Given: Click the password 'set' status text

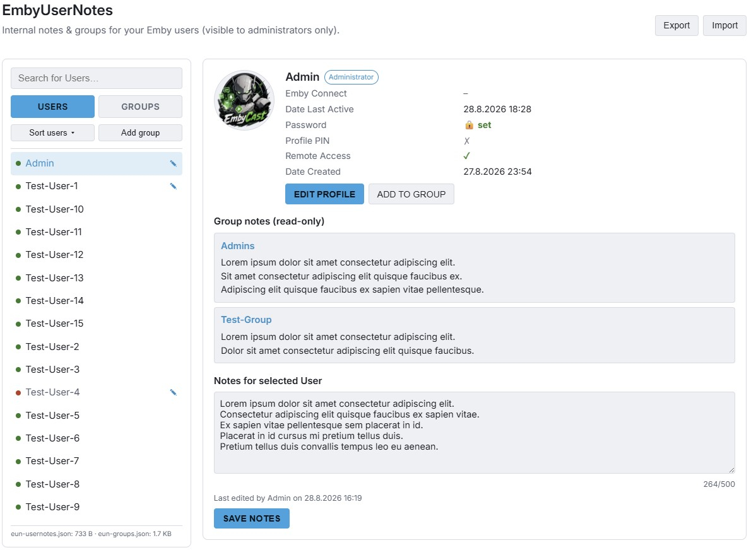Looking at the screenshot, I should [x=484, y=126].
